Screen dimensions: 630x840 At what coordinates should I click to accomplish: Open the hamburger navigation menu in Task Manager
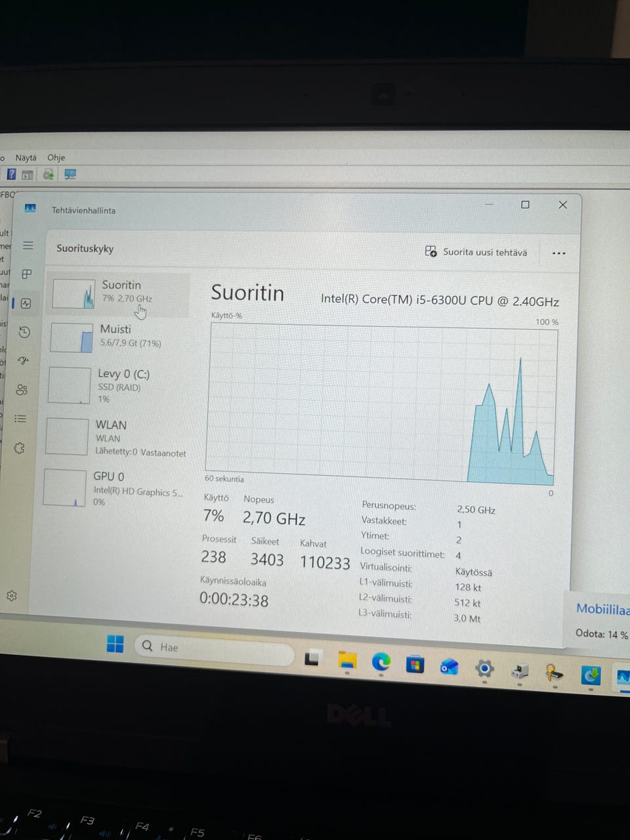point(28,245)
